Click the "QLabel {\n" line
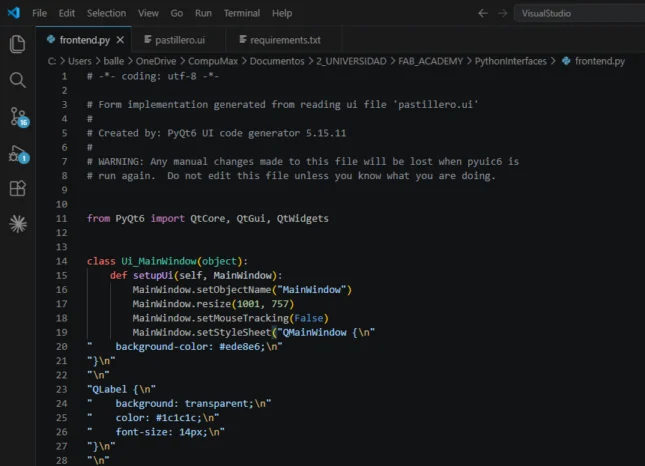 (x=121, y=389)
